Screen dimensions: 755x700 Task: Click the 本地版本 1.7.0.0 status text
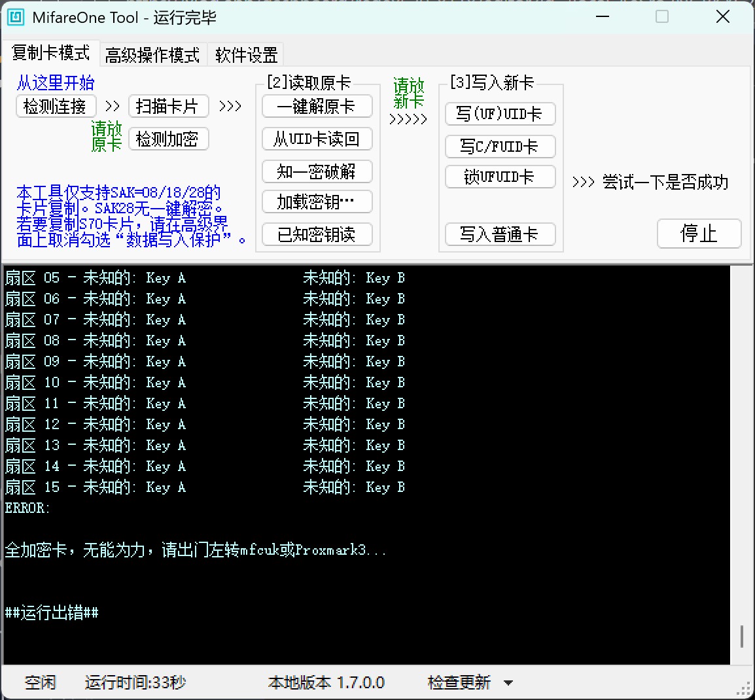[x=326, y=682]
